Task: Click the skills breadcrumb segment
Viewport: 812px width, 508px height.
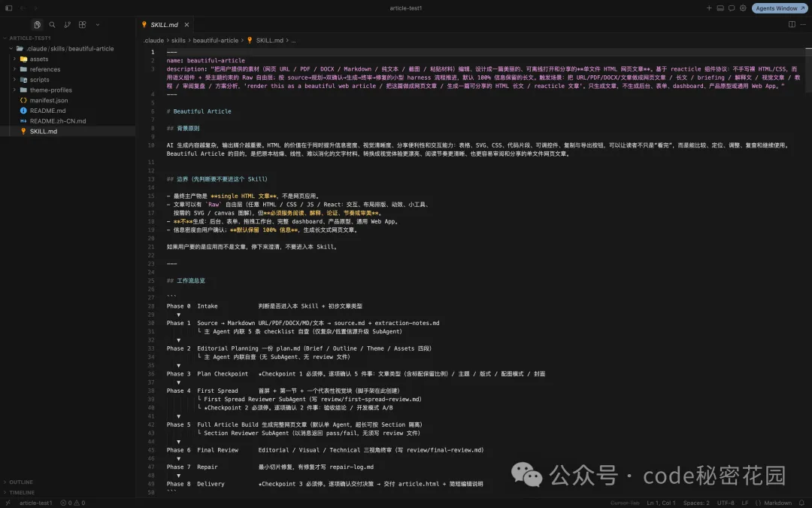Action: [x=178, y=41]
